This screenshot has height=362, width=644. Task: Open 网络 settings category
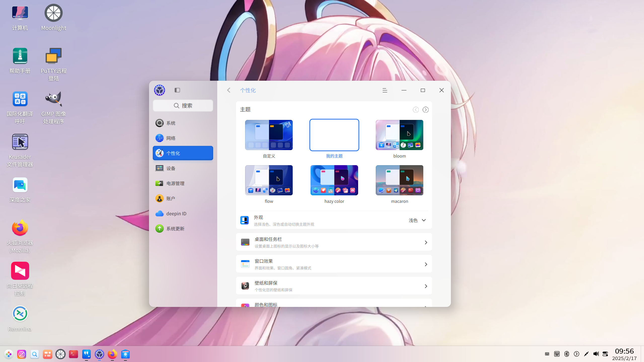183,138
